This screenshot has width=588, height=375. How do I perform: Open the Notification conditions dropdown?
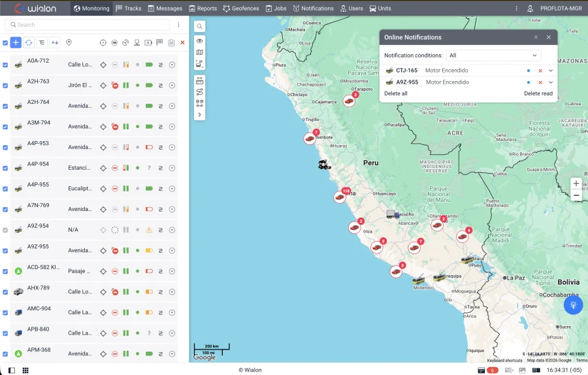point(493,56)
